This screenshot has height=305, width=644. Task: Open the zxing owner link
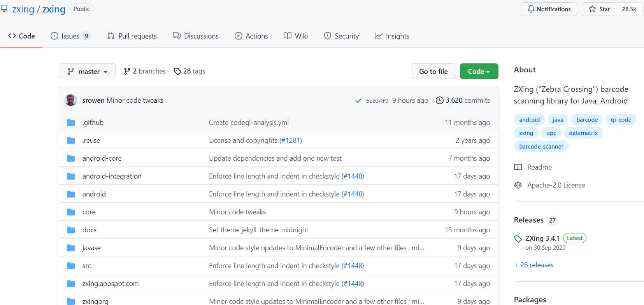click(23, 9)
